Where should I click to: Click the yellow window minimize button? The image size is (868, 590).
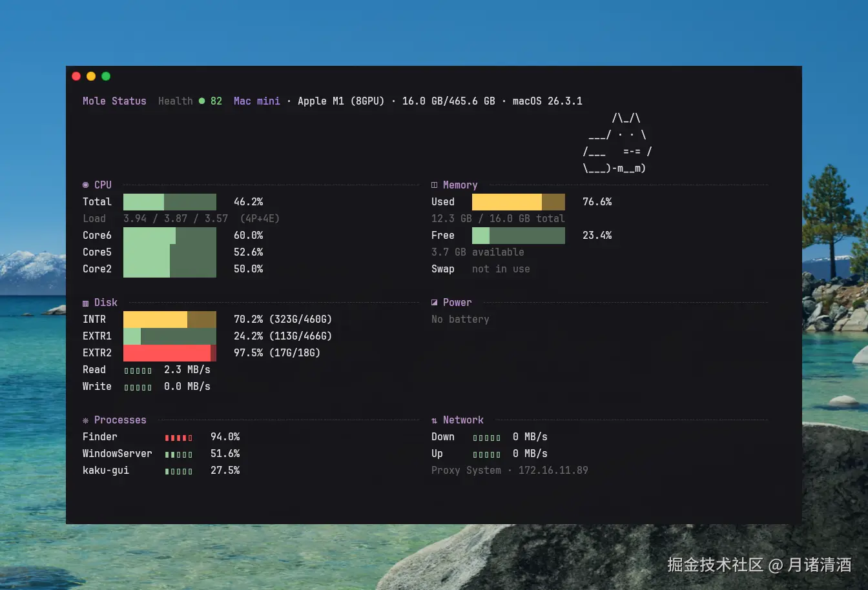click(x=91, y=76)
